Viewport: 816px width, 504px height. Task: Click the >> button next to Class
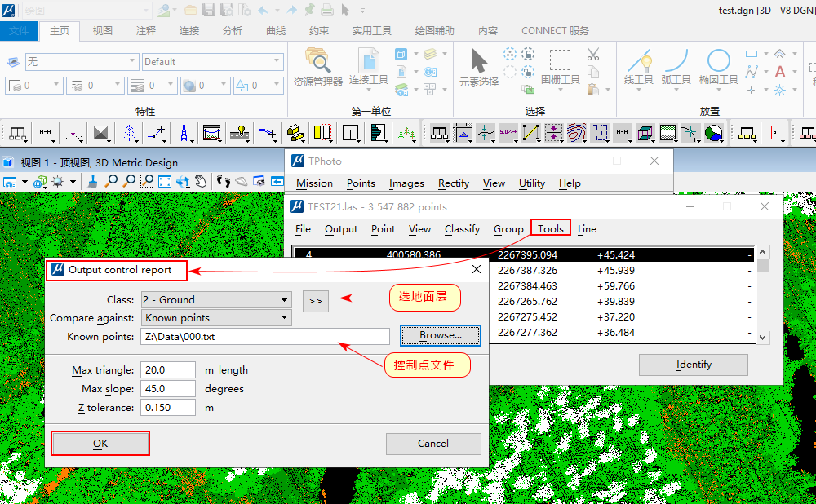tap(315, 301)
